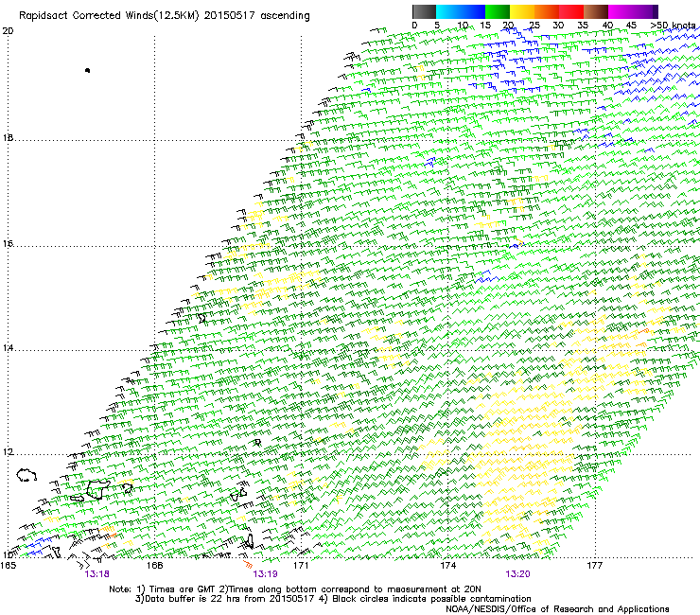The height and width of the screenshot is (615, 700).
Task: Click the purple time label '13:19'
Action: pos(265,574)
